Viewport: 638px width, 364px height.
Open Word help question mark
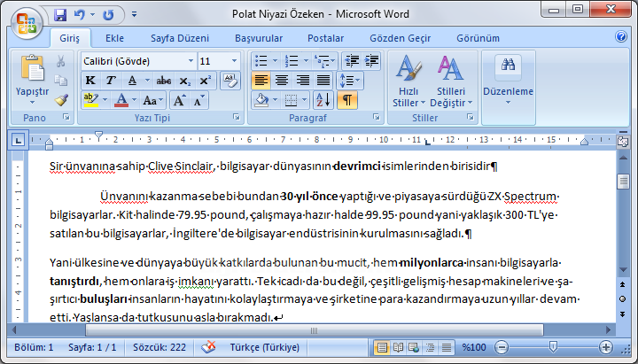tap(621, 37)
